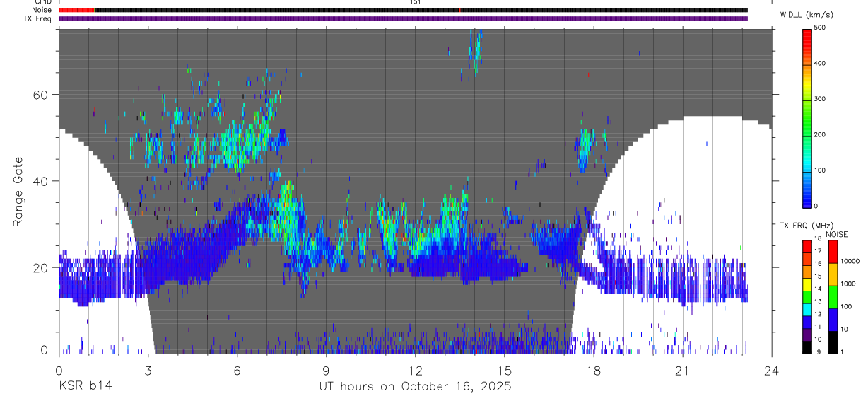The image size is (868, 401).
Task: Click the 14 label on the TX FRQ legend
Action: click(x=818, y=289)
